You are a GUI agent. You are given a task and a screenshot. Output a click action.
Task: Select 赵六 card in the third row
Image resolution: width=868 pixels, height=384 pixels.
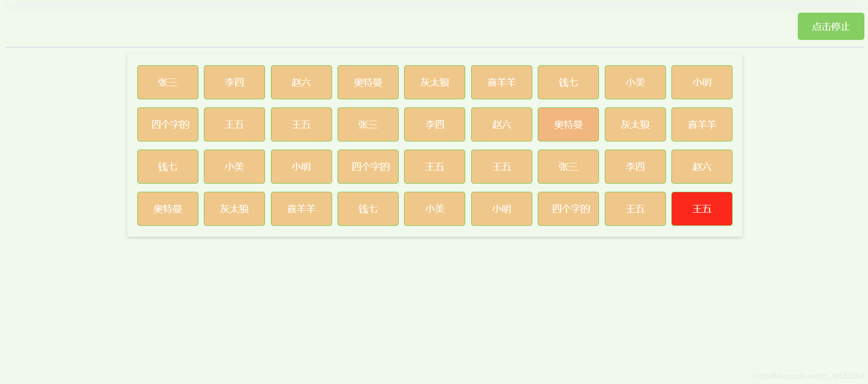[702, 166]
